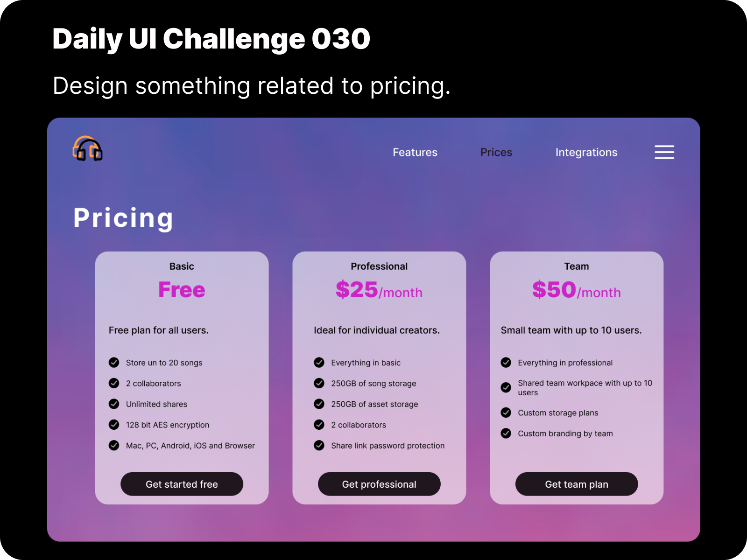Click checkmark next to Shared team workspace item
747x560 pixels.
[x=506, y=387]
